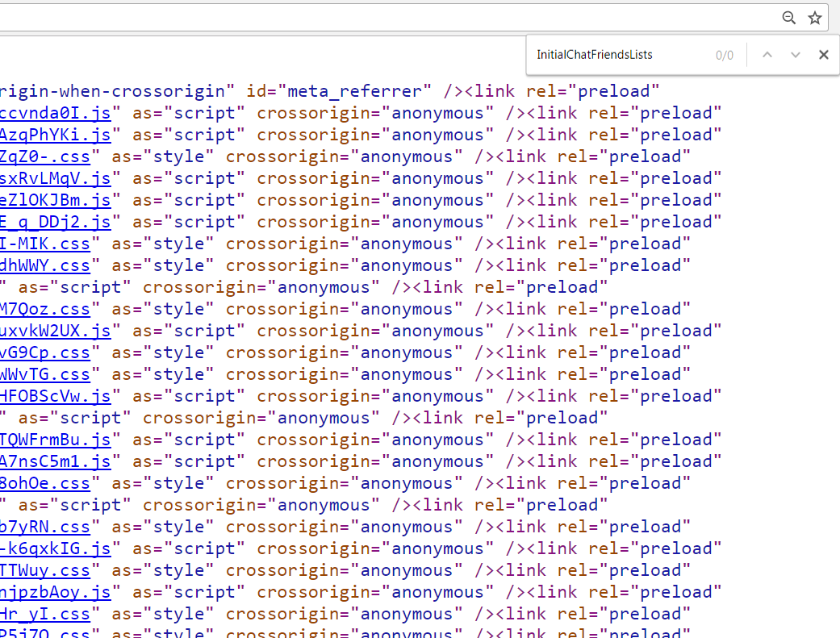Open the I-MIK.css stylesheet link
This screenshot has height=638, width=840.
(44, 244)
